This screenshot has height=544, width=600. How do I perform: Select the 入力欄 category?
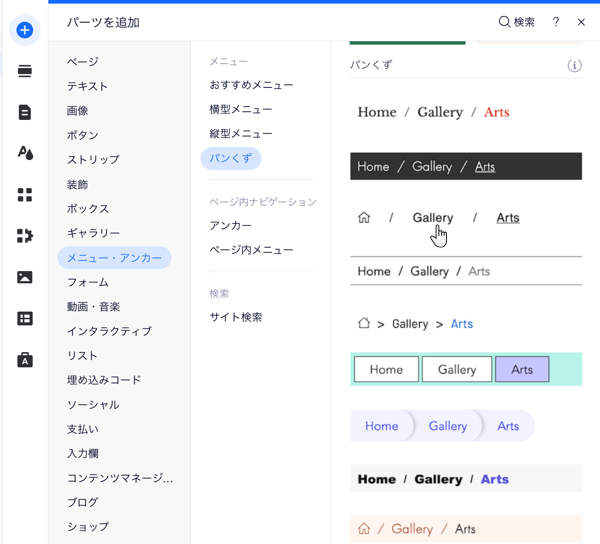tap(83, 454)
